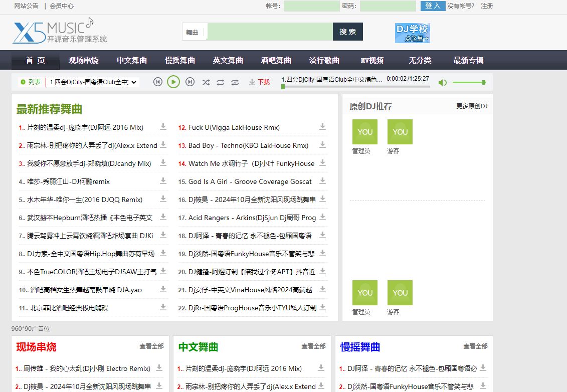Click the X5 Music logo
Screen dimensions: 567x392
pyautogui.click(x=60, y=31)
